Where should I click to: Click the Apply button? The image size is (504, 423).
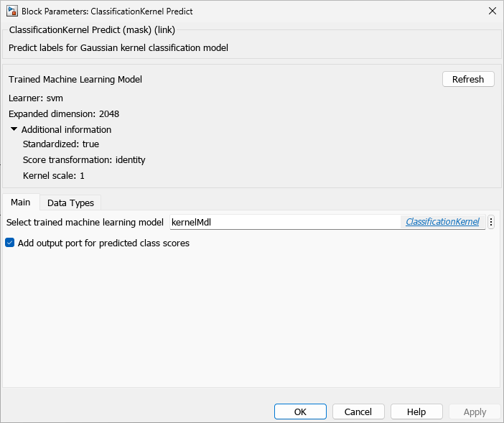pos(475,412)
